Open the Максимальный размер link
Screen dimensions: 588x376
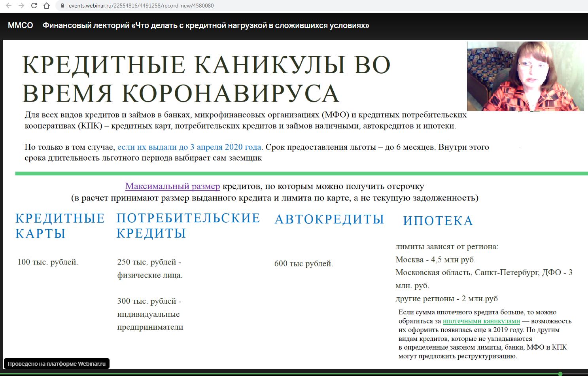coord(172,186)
